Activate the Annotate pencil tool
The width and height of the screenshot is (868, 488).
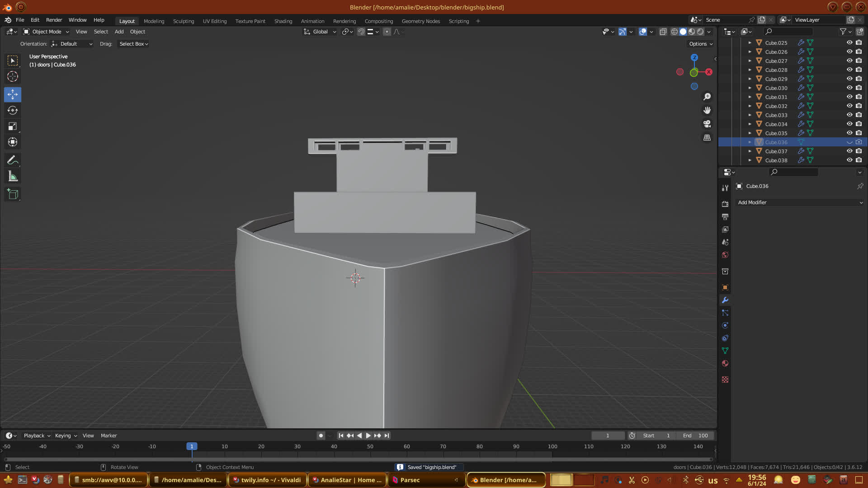pos(13,160)
